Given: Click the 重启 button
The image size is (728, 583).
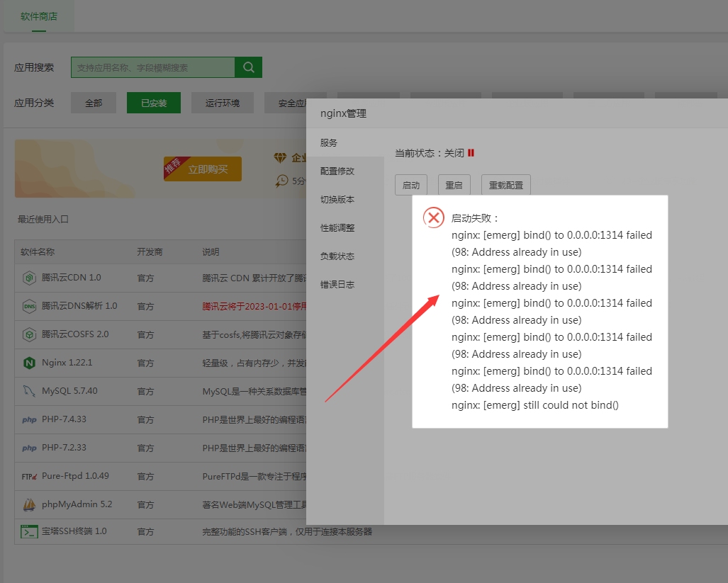Looking at the screenshot, I should tap(454, 185).
